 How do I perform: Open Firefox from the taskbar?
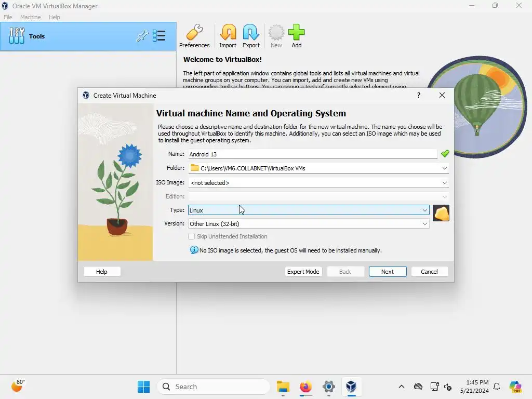pyautogui.click(x=305, y=387)
